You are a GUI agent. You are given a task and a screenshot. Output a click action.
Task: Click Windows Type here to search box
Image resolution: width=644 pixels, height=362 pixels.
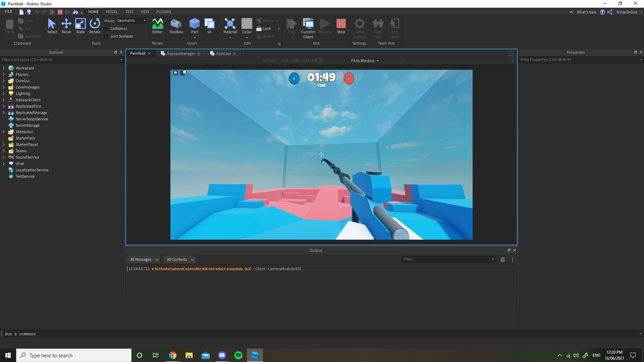tap(74, 355)
